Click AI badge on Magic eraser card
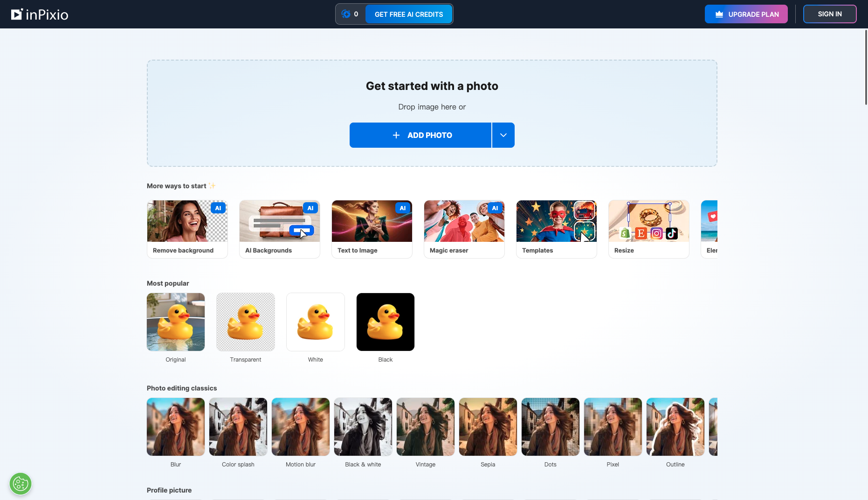The height and width of the screenshot is (500, 868). pyautogui.click(x=495, y=208)
